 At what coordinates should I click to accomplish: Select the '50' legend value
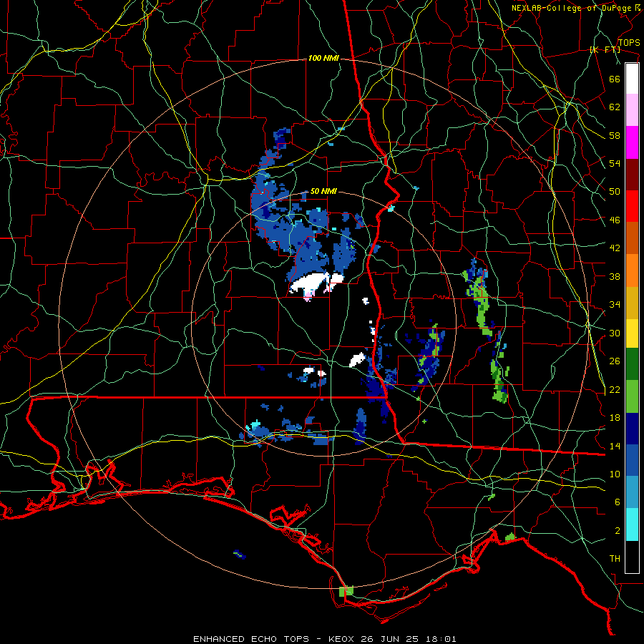click(x=615, y=192)
